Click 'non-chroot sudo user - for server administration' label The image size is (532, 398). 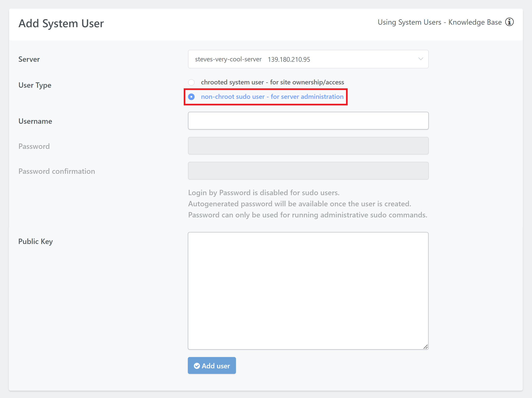272,97
